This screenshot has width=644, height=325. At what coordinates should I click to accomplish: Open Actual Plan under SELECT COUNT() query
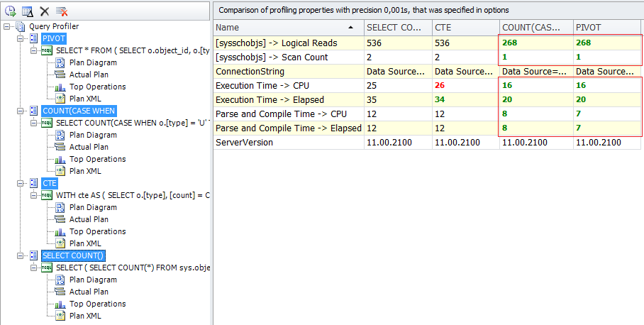(x=88, y=292)
